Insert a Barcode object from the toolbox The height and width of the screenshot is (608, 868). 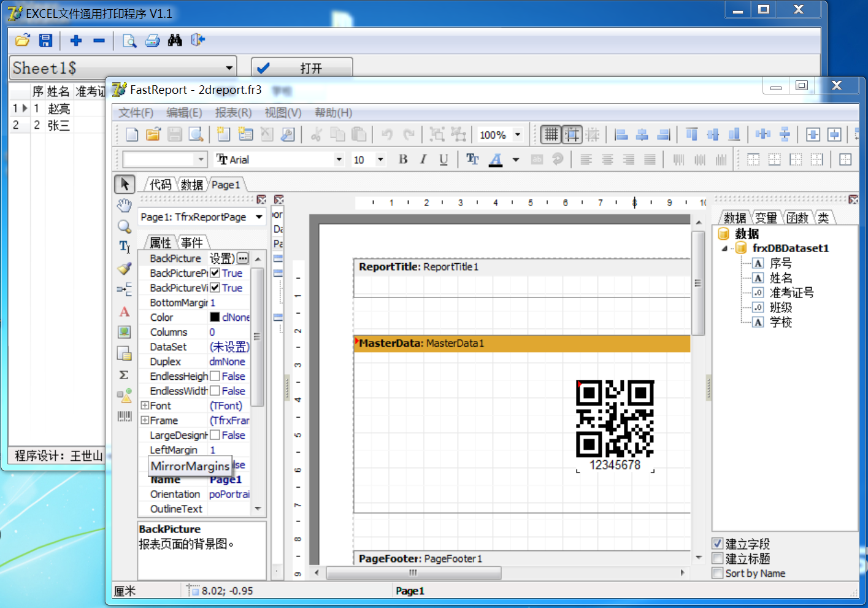125,417
